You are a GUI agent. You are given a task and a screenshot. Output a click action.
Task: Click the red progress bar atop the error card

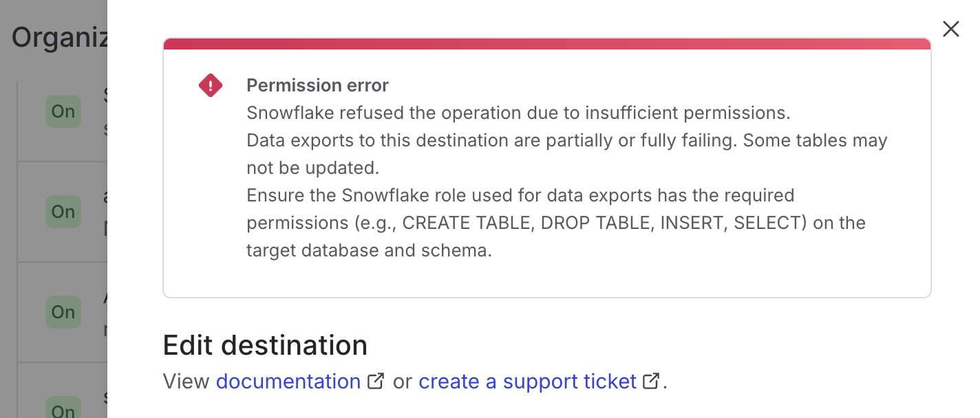pyautogui.click(x=546, y=43)
